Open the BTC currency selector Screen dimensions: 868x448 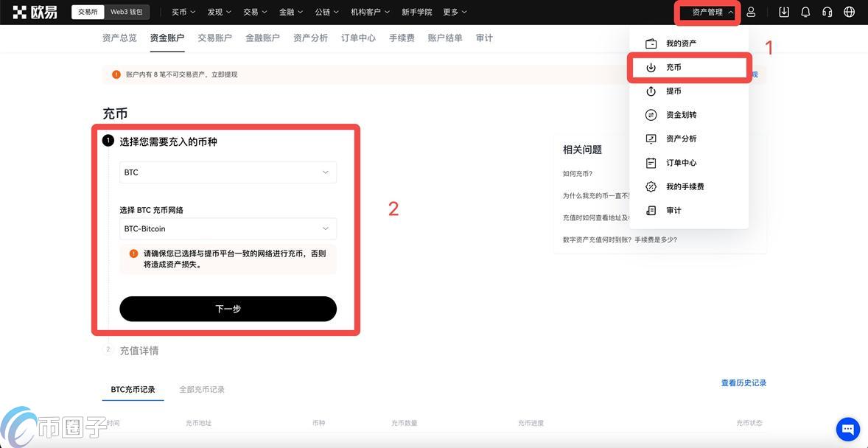[x=228, y=172]
